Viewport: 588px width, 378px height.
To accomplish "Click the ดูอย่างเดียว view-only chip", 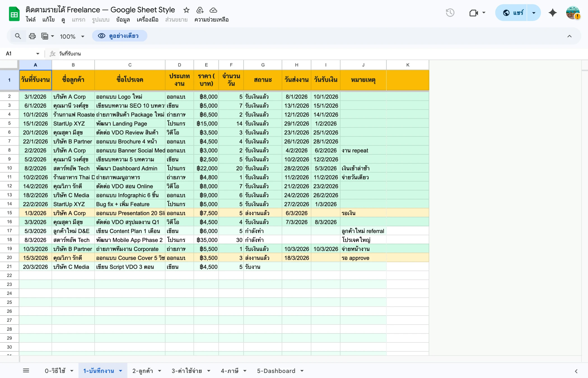I will tap(120, 36).
